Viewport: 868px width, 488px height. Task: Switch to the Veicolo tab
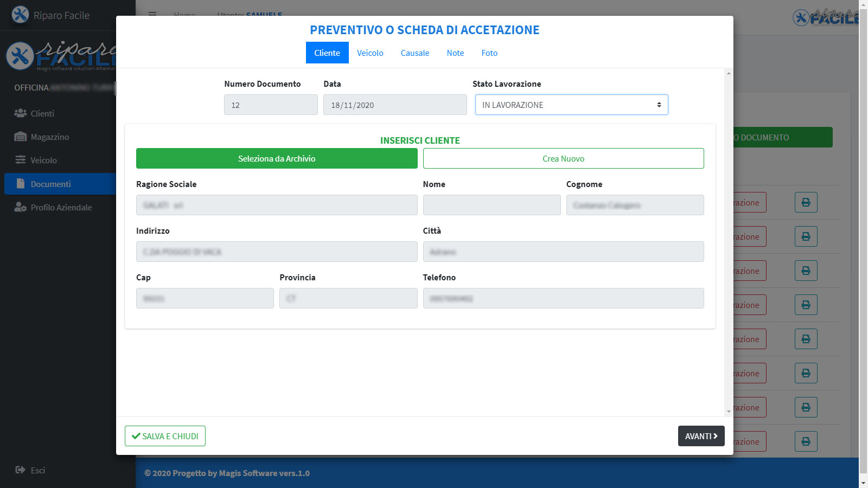(x=370, y=53)
